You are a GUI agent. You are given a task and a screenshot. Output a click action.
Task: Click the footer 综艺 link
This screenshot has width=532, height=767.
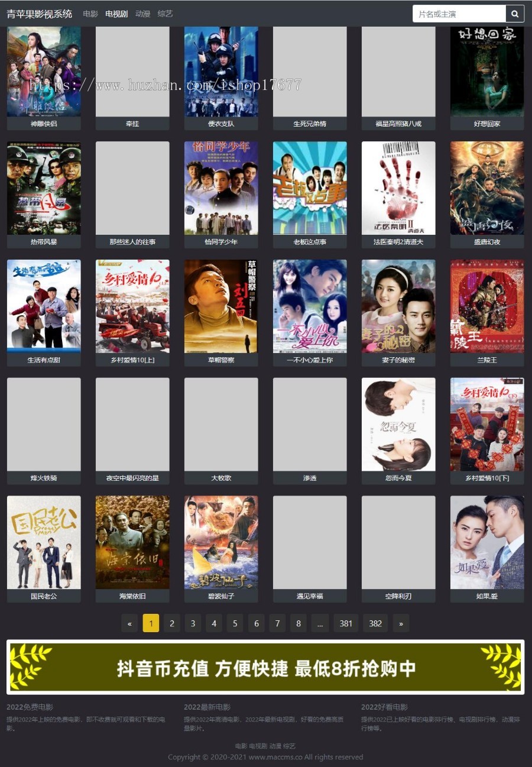[x=289, y=746]
